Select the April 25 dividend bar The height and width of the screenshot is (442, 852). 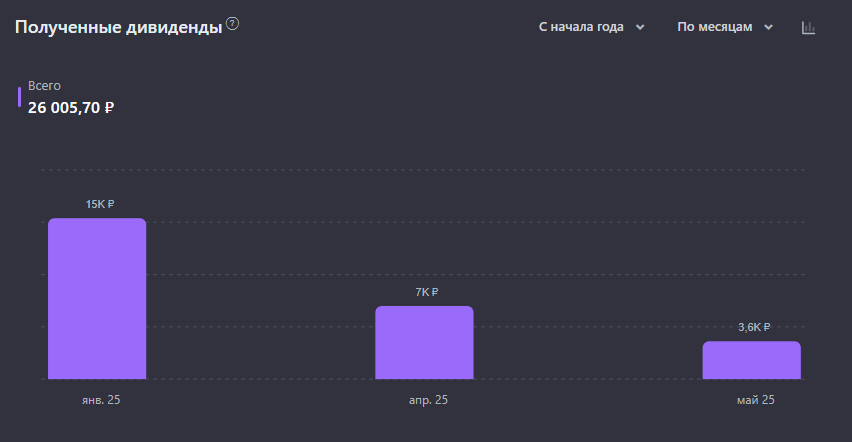tap(424, 343)
